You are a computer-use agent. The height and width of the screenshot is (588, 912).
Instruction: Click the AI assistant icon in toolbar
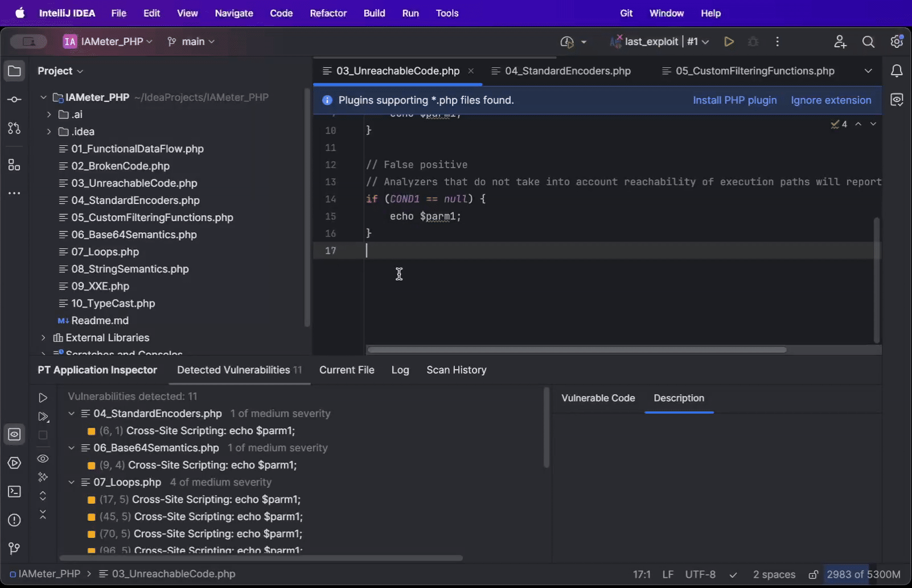(567, 42)
